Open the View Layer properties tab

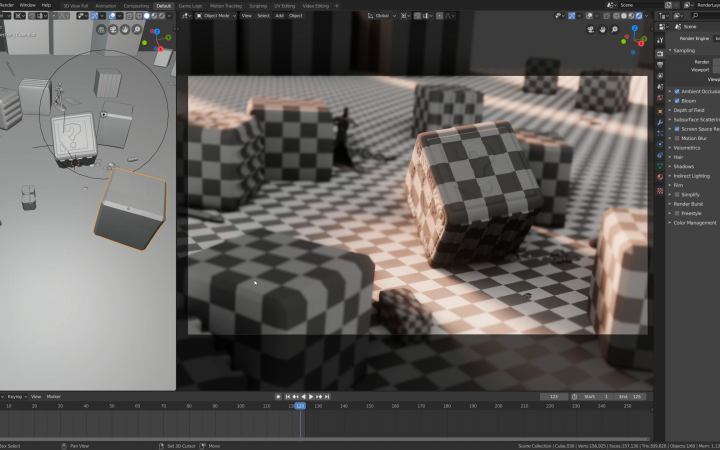[x=660, y=76]
